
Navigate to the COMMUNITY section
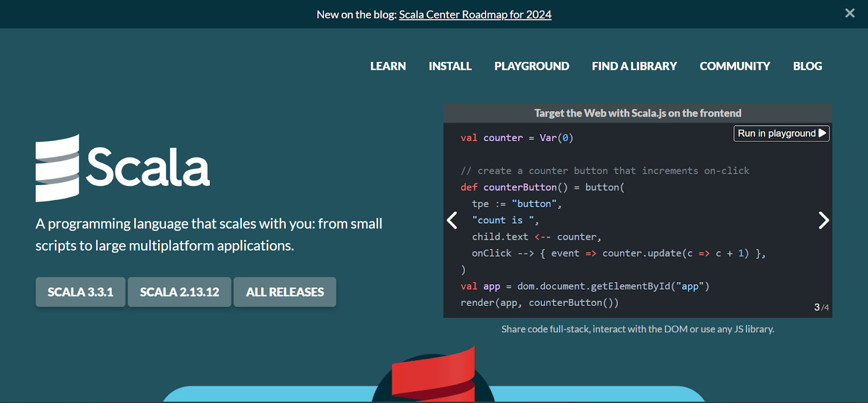[x=735, y=66]
